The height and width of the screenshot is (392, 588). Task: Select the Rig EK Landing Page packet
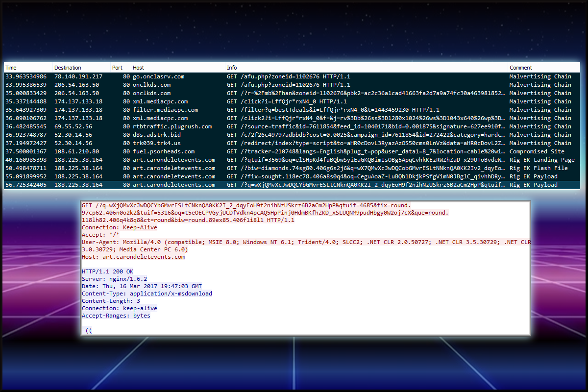tap(542, 160)
